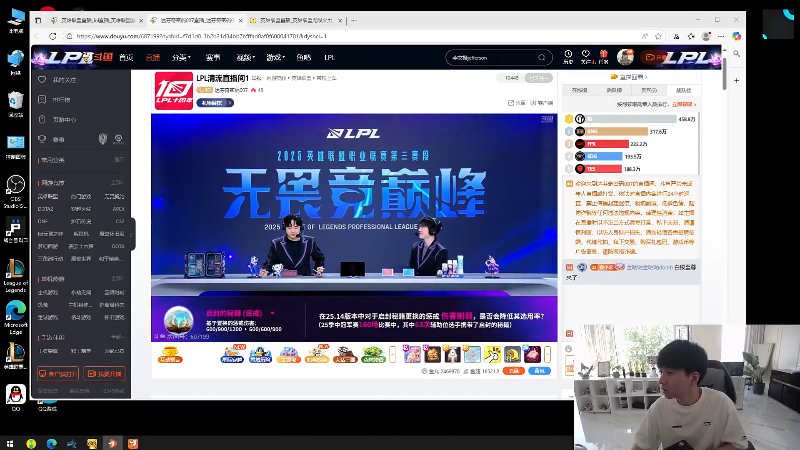
Task: Click the blue backpack button below gifts
Action: 539,371
